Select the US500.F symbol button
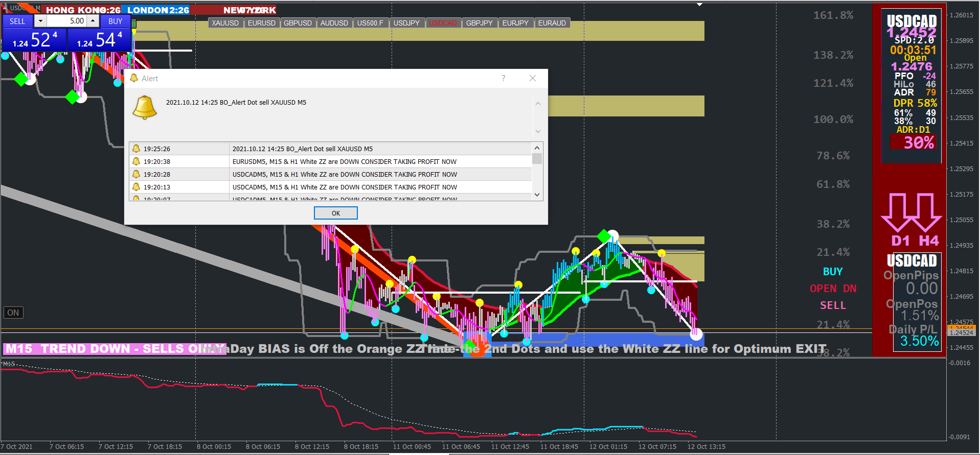Screen dimensions: 980x455 pyautogui.click(x=370, y=23)
